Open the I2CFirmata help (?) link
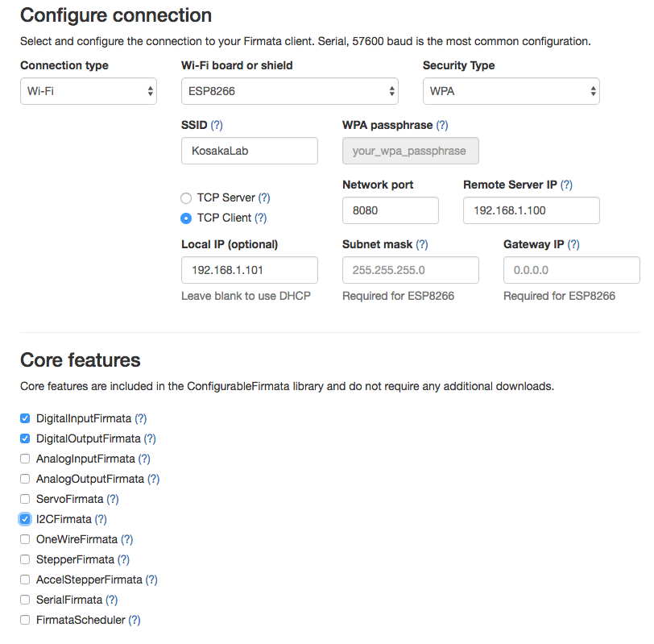The width and height of the screenshot is (654, 644). point(101,519)
